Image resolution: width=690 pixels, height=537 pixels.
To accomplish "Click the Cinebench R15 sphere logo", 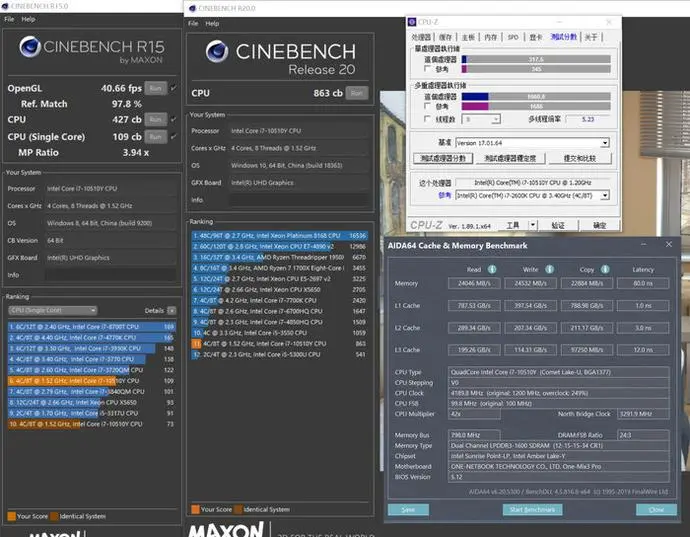I will [x=30, y=46].
